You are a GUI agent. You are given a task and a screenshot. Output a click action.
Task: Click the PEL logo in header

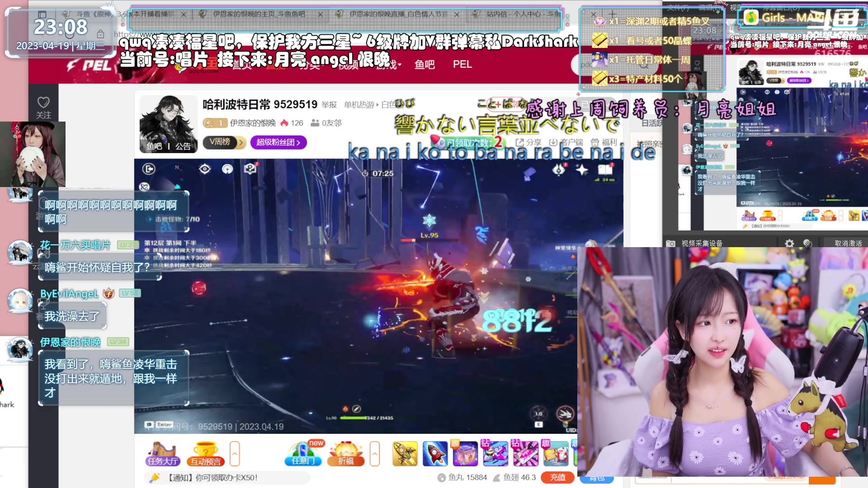(x=90, y=66)
